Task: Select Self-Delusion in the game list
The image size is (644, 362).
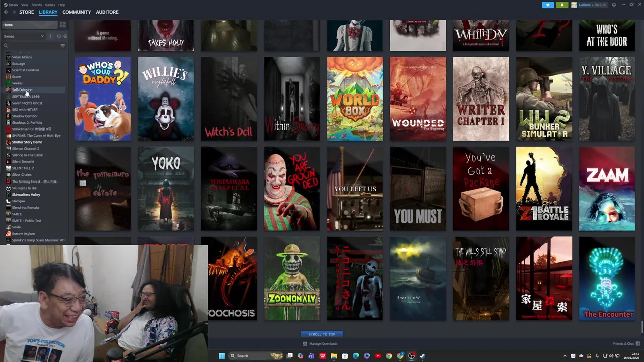Action: (x=22, y=90)
